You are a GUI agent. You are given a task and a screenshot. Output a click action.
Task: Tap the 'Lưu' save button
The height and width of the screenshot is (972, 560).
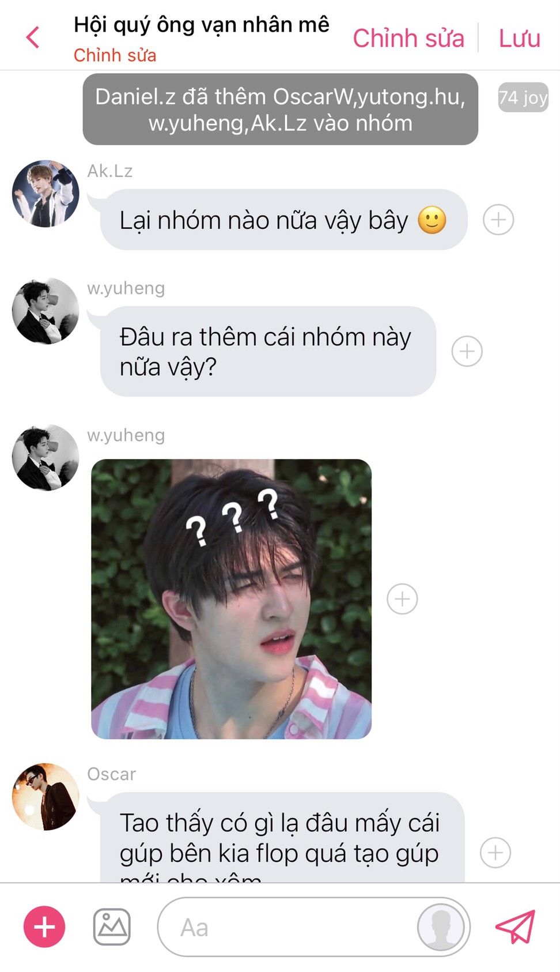520,39
